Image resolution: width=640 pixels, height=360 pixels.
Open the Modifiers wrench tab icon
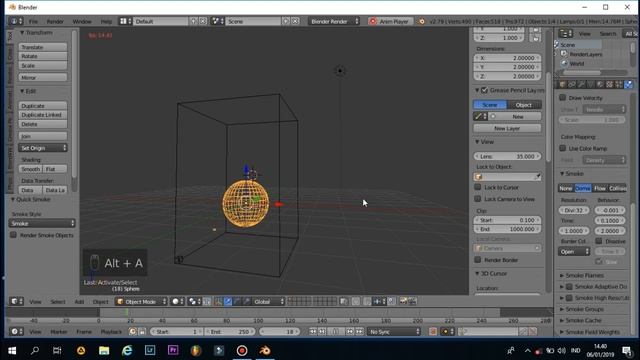coord(581,84)
